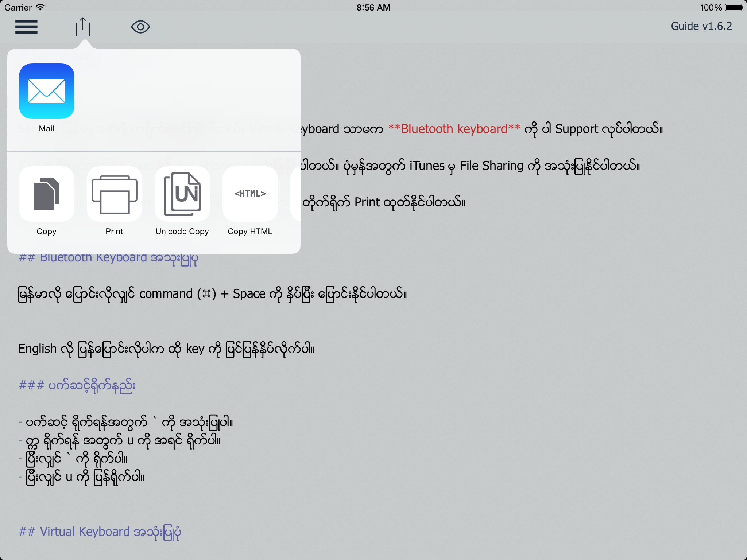
Task: Tap the 8:56 AM clock
Action: 373,7
